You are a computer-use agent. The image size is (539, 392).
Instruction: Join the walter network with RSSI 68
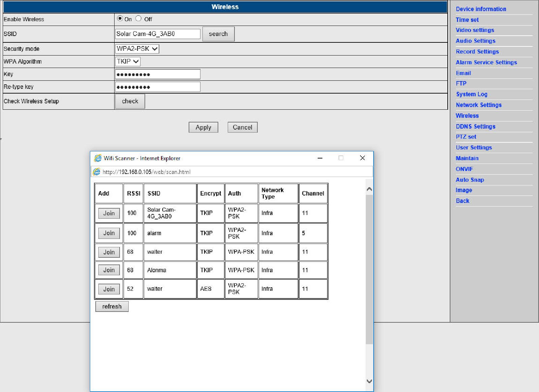point(109,252)
